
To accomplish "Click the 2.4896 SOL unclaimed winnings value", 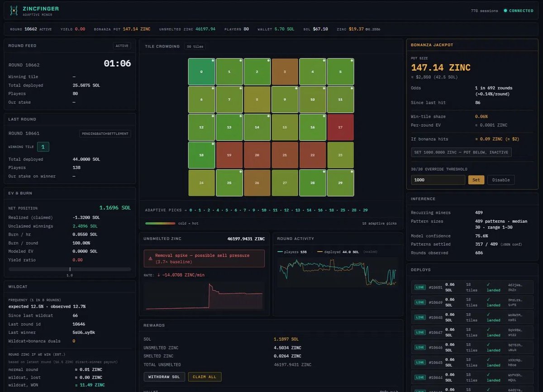I will tap(85, 226).
